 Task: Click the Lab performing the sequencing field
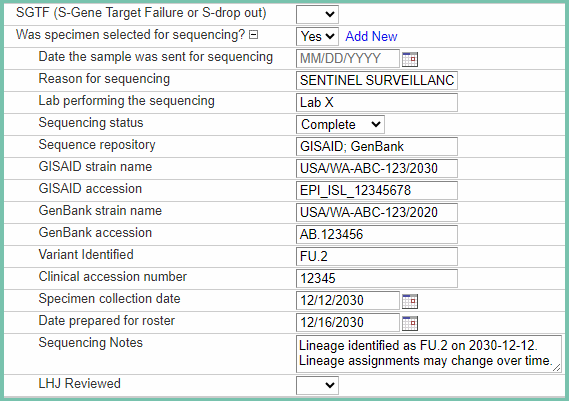(x=377, y=103)
